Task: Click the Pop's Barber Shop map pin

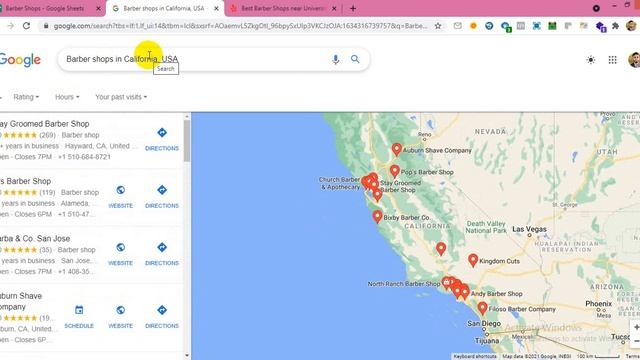Action: tap(394, 171)
